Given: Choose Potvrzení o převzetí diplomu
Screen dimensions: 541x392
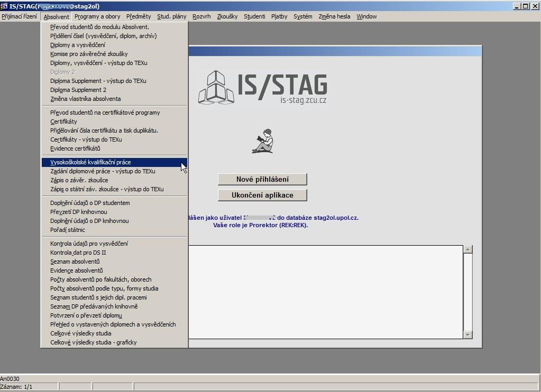Looking at the screenshot, I should point(114,315).
